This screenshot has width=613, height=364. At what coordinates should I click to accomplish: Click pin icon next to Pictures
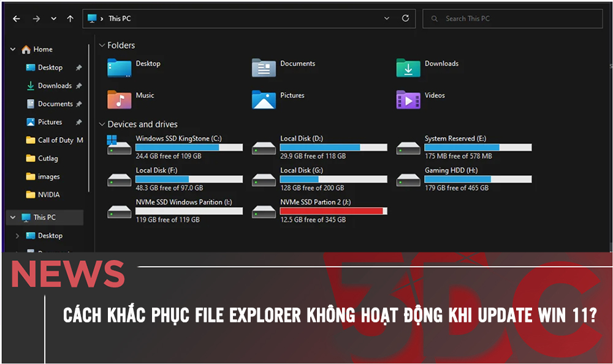(x=78, y=122)
